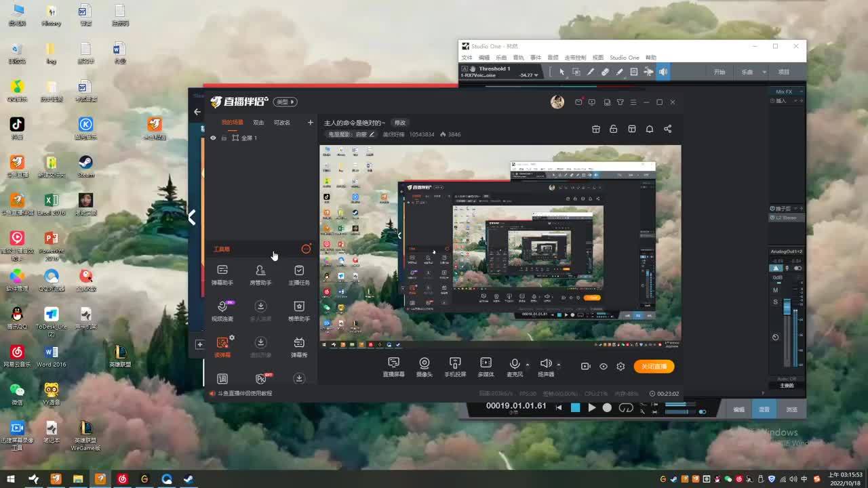Screen dimensions: 868x488
Task: Start recording with the camcorder icon
Action: [585, 367]
